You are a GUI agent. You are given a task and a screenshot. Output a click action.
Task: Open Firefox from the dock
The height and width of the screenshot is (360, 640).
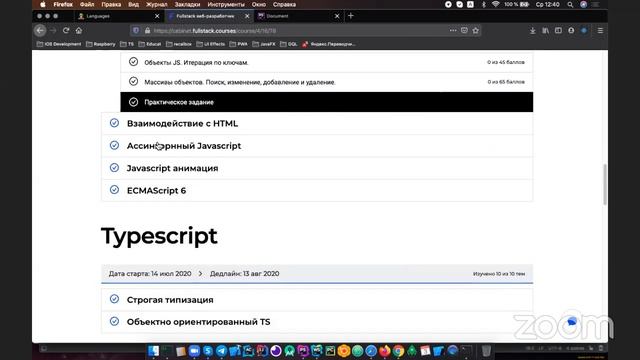click(x=384, y=351)
